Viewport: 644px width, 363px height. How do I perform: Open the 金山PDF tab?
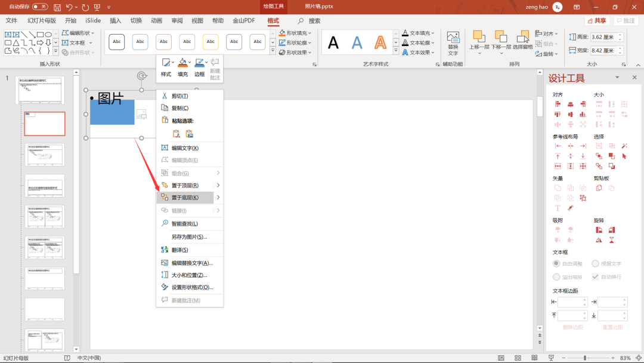244,20
